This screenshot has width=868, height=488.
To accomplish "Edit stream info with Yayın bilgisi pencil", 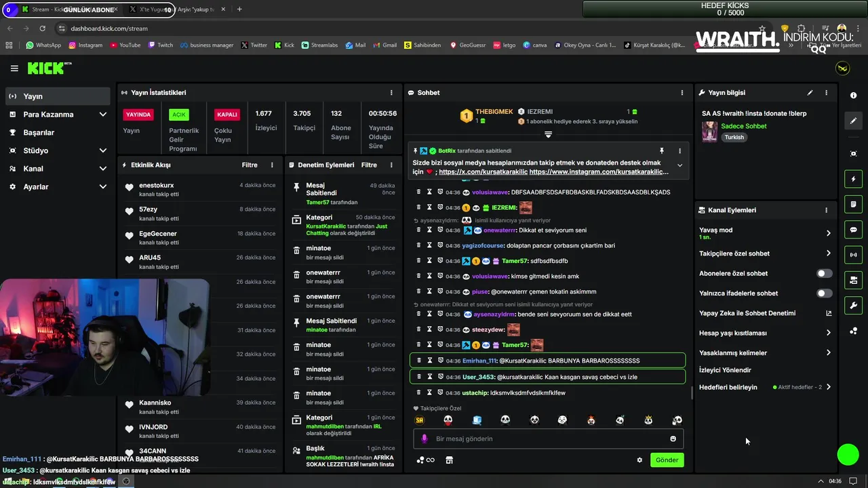I will pyautogui.click(x=810, y=93).
